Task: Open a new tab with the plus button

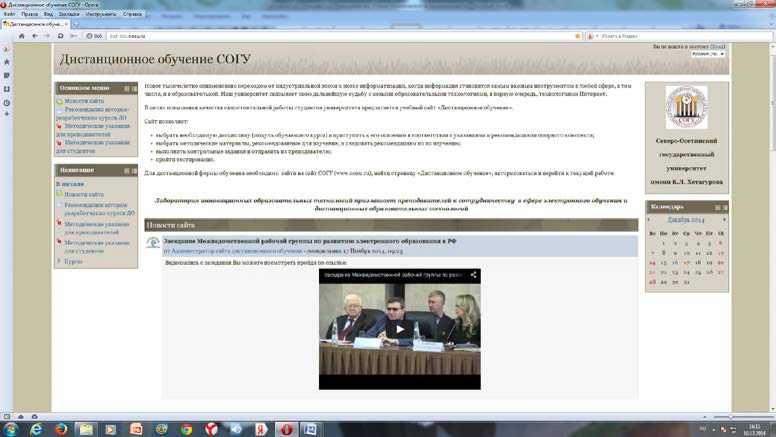Action: [x=76, y=24]
